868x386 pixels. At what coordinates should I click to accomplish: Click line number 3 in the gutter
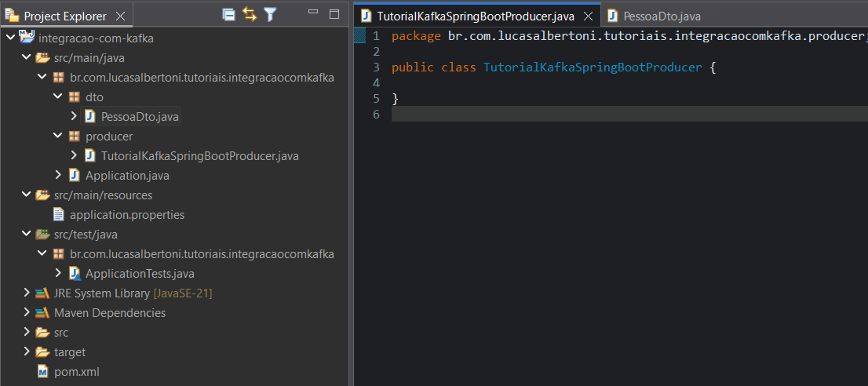[x=377, y=67]
